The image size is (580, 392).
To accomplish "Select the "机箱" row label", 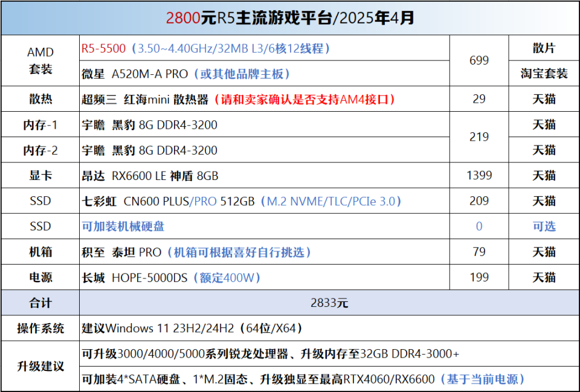I will (40, 252).
